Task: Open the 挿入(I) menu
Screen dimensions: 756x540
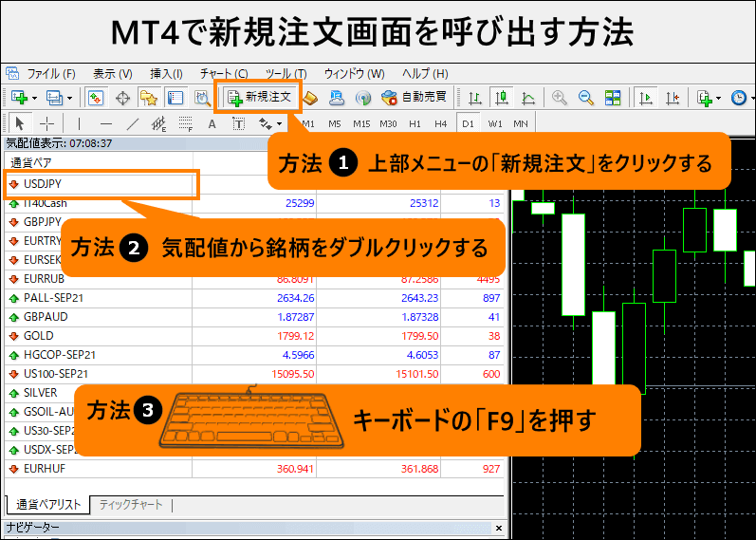Action: (166, 74)
